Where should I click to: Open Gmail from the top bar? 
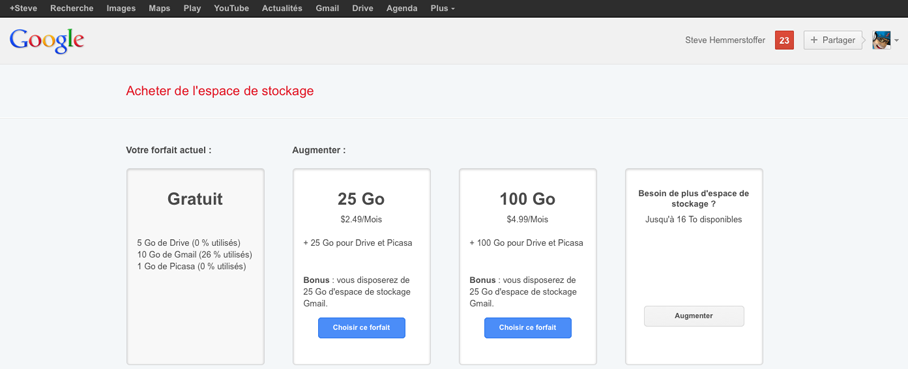[x=327, y=9]
